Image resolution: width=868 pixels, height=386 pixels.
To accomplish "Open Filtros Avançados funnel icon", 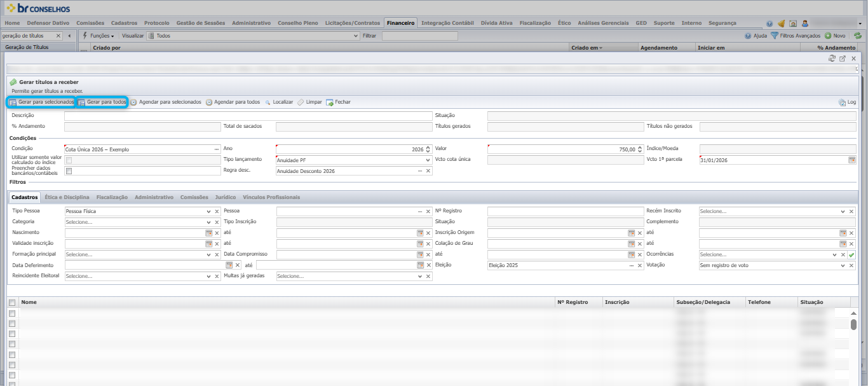I will [775, 36].
